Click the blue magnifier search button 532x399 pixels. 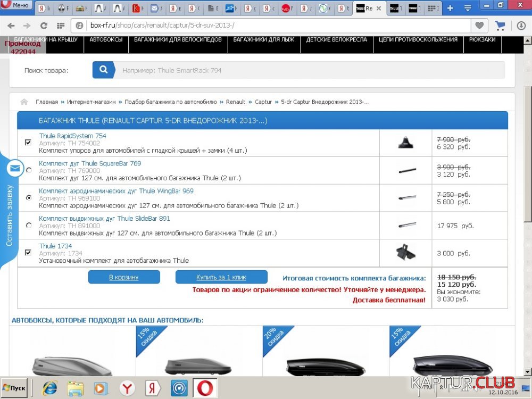coord(104,70)
